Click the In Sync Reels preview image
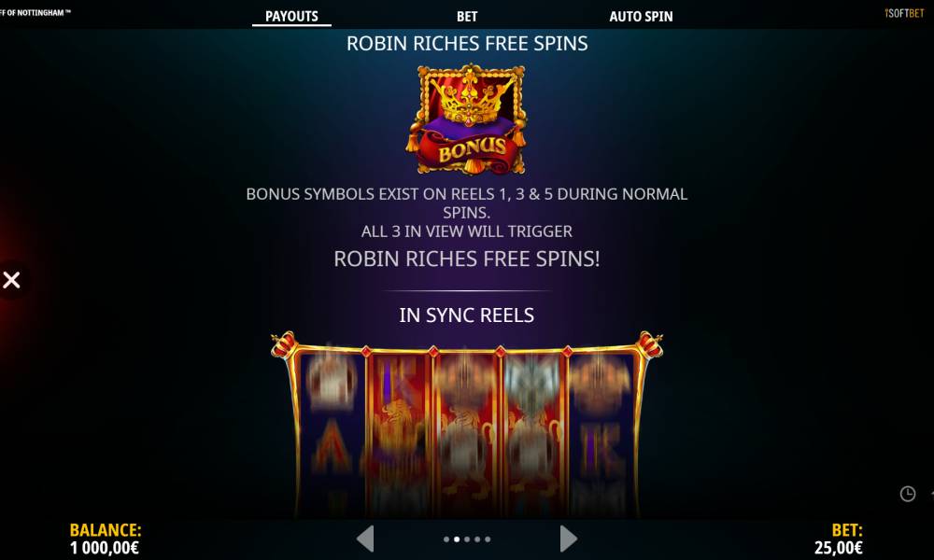This screenshot has width=934, height=560. tap(467, 424)
